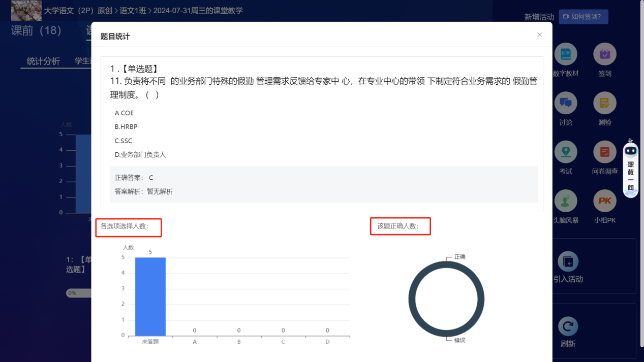Click the course cover thumbnail image
644x362 pixels.
tap(26, 10)
